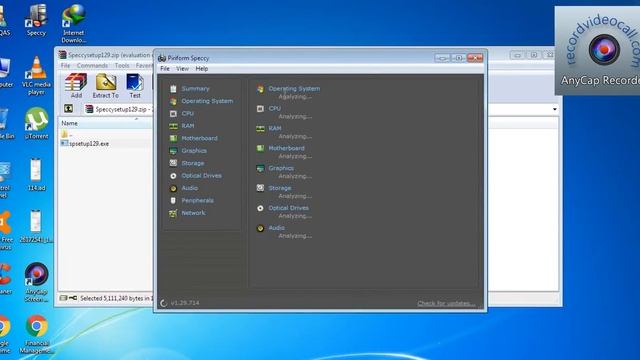Open the Speccy desktop shortcut
This screenshot has height=360, width=640.
[x=36, y=20]
